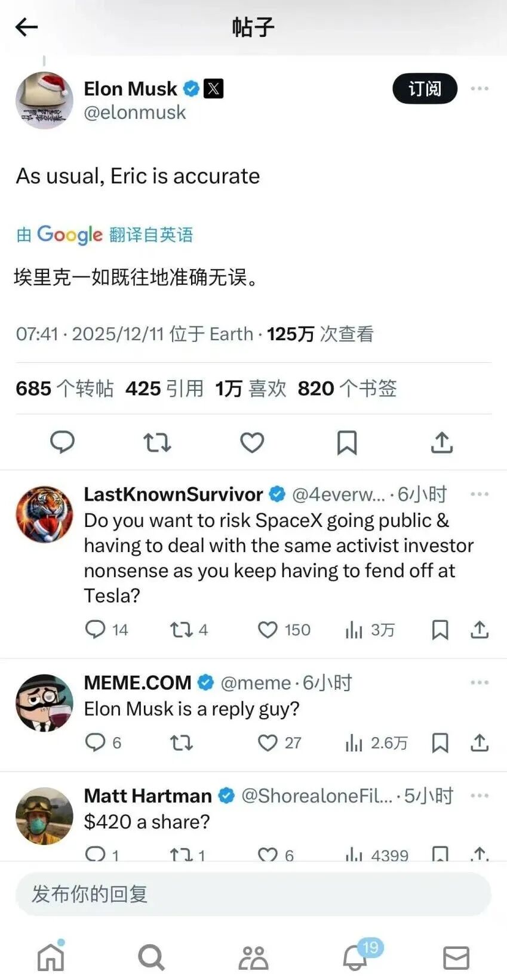Open more options on MEME.COM's reply
Viewport: 507px width, 980px height.
tap(480, 682)
